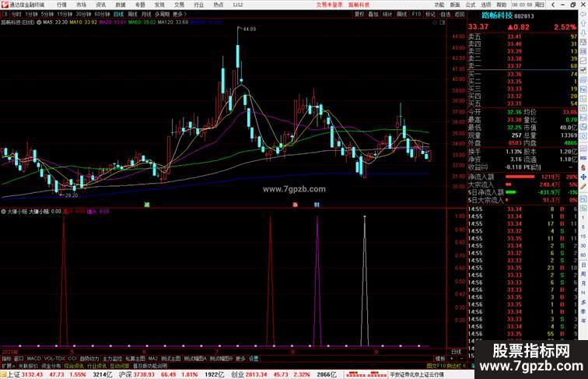The image size is (588, 379).
Task: Open the 市场 menu
Action: [x=81, y=5]
